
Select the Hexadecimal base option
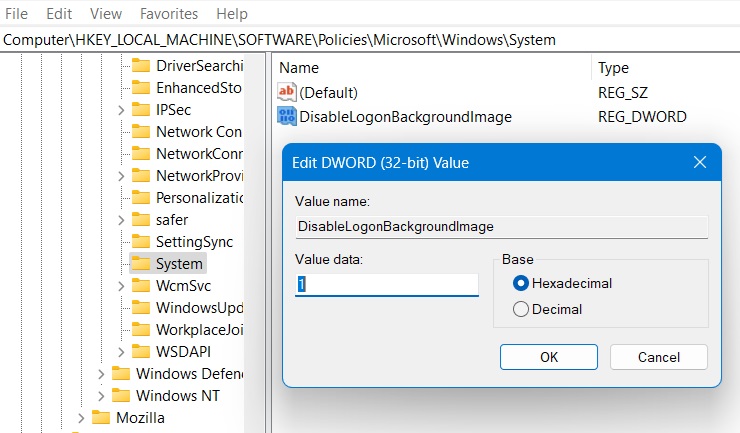(x=521, y=283)
